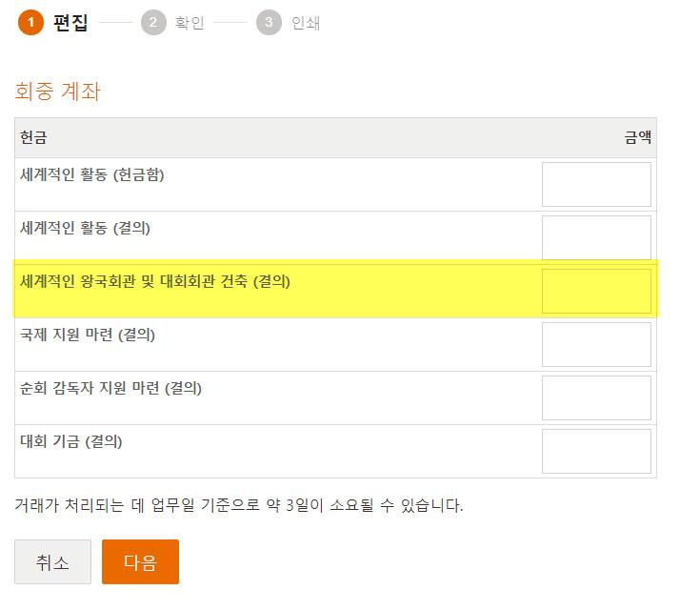Click the orange step 1 circle

[30, 23]
